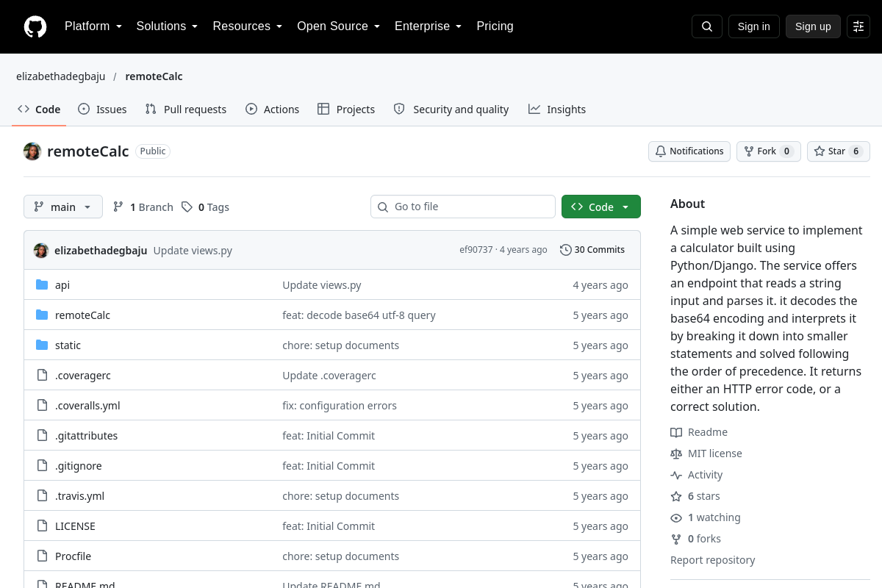Open the main branch selector
The width and height of the screenshot is (882, 588).
click(63, 207)
